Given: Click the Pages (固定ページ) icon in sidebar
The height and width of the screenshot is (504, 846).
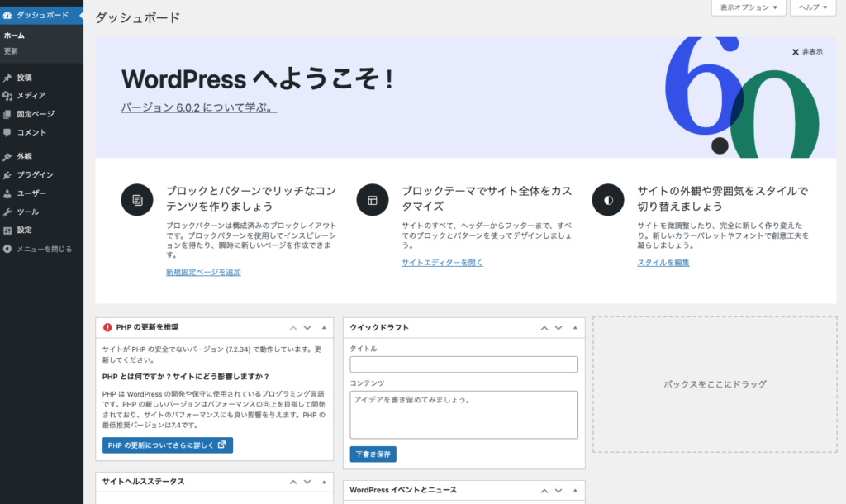Looking at the screenshot, I should (7, 114).
